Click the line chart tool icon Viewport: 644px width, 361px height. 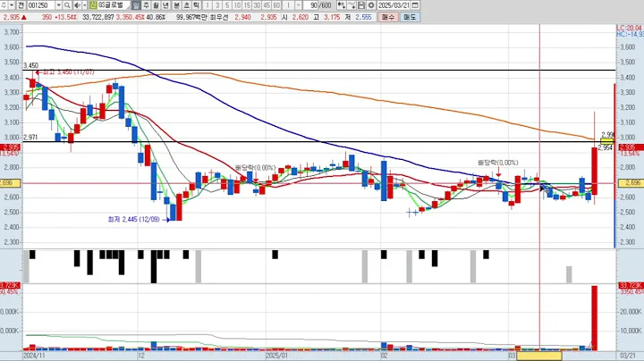pyautogui.click(x=352, y=5)
